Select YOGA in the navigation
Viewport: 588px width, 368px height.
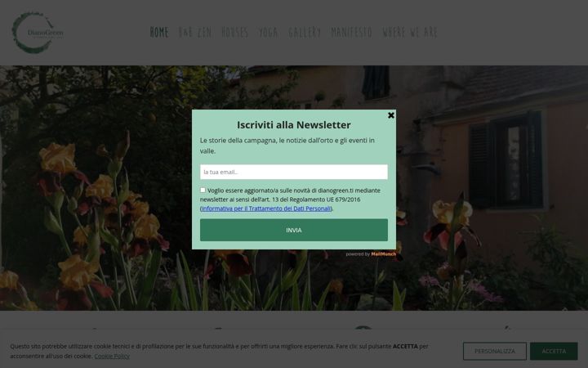click(269, 32)
